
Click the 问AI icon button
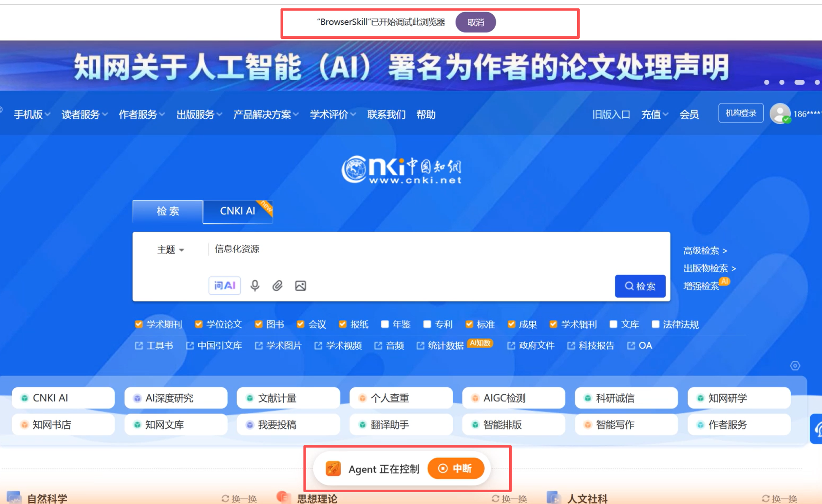[x=225, y=286]
